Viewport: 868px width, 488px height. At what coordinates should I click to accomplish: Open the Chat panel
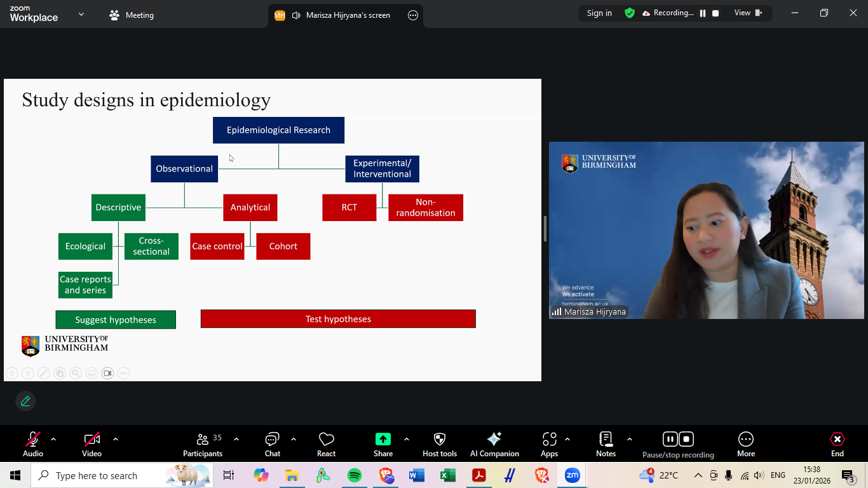273,444
